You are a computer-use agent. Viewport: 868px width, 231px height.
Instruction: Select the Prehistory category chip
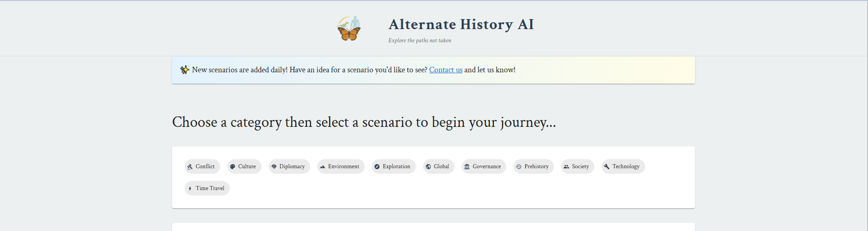533,166
